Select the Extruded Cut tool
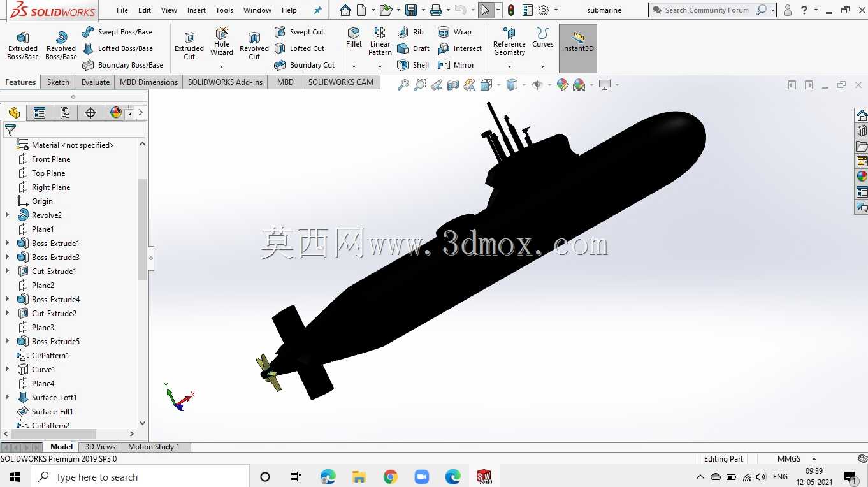Image resolution: width=868 pixels, height=487 pixels. 189,46
